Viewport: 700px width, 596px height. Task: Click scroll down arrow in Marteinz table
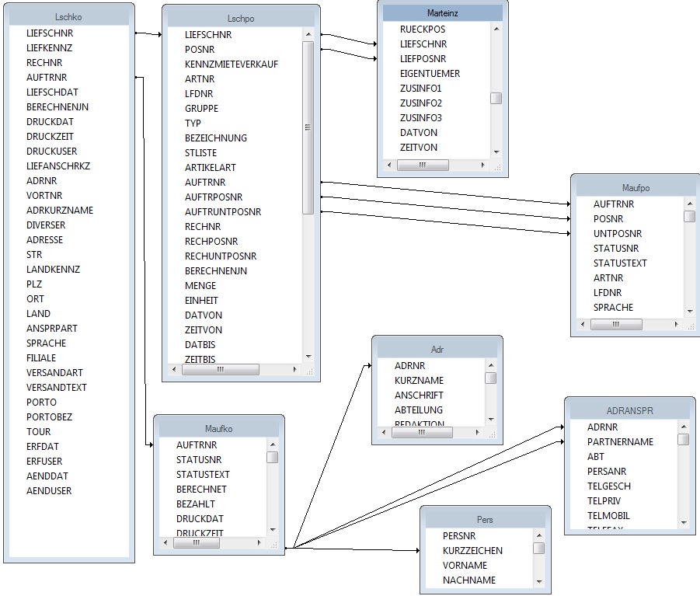(496, 152)
